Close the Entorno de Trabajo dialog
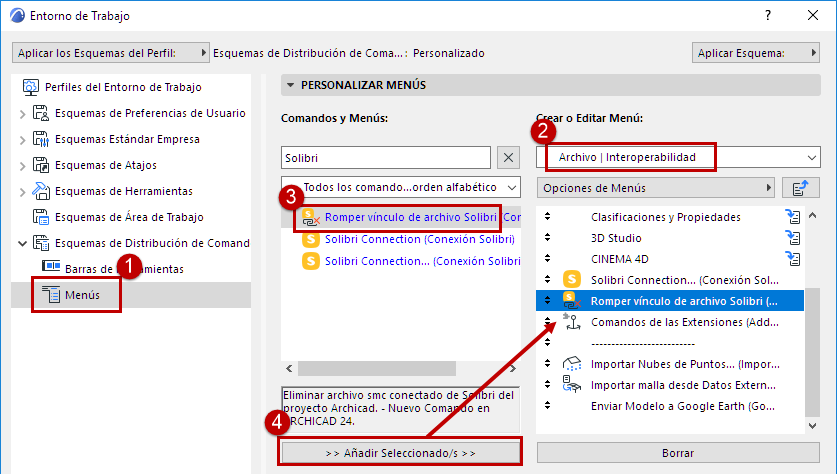This screenshot has height=474, width=837. tap(813, 15)
